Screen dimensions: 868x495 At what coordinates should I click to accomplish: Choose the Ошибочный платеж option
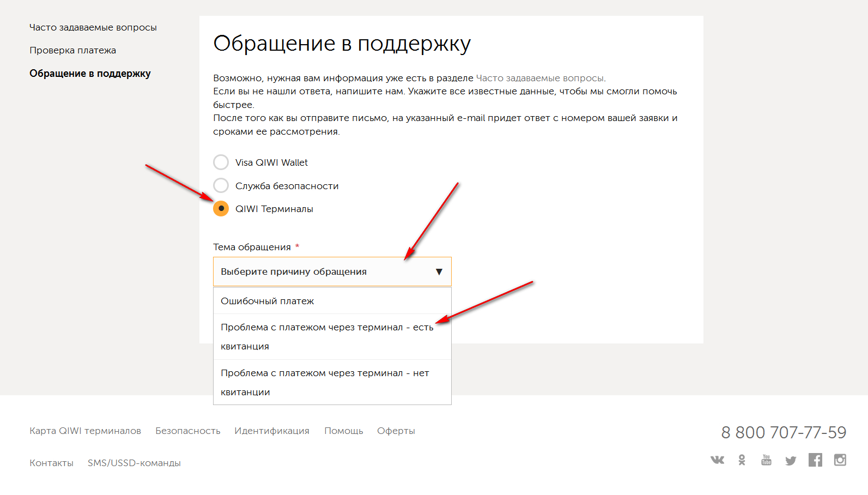(332, 301)
